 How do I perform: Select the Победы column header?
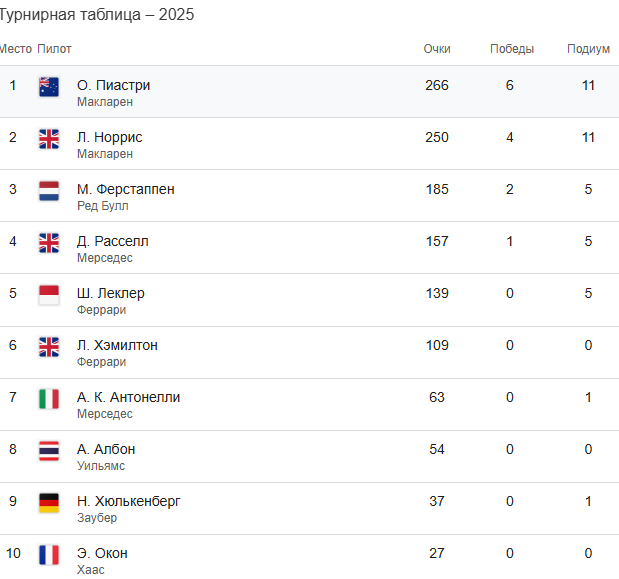pos(512,49)
